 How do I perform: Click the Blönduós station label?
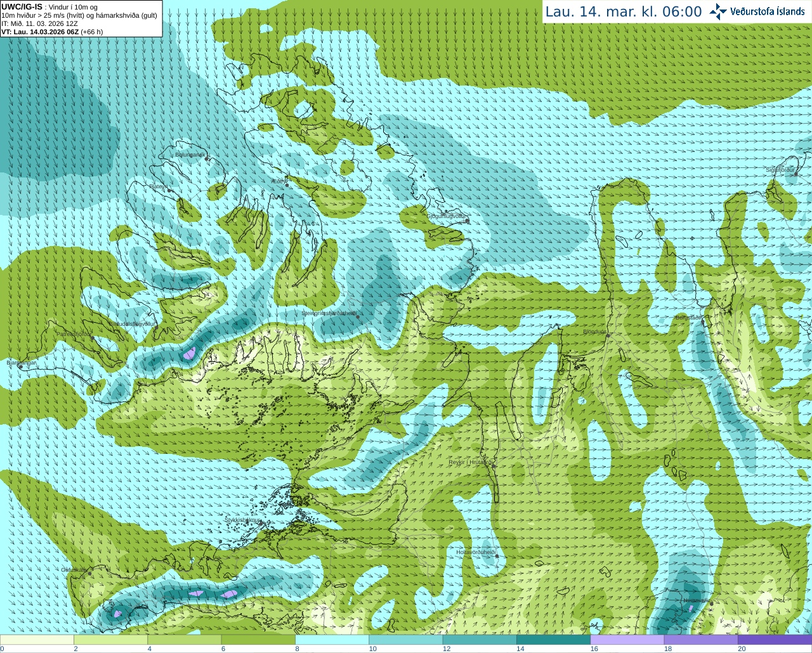594,332
